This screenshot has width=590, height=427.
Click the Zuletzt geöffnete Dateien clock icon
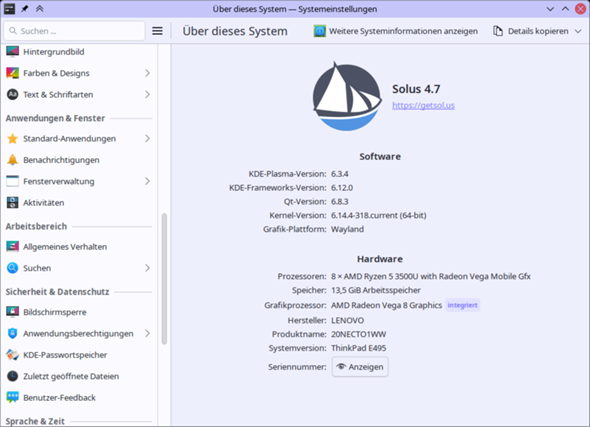point(12,376)
